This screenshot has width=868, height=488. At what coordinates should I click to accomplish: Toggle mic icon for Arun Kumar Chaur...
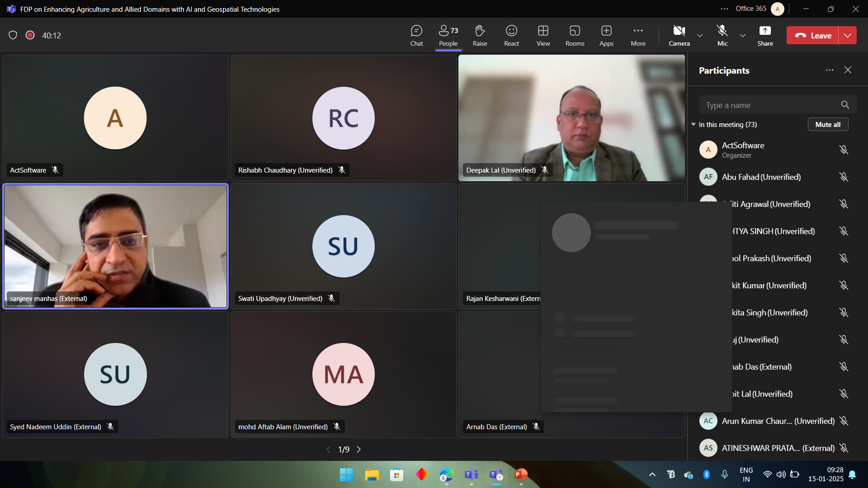coord(844,421)
